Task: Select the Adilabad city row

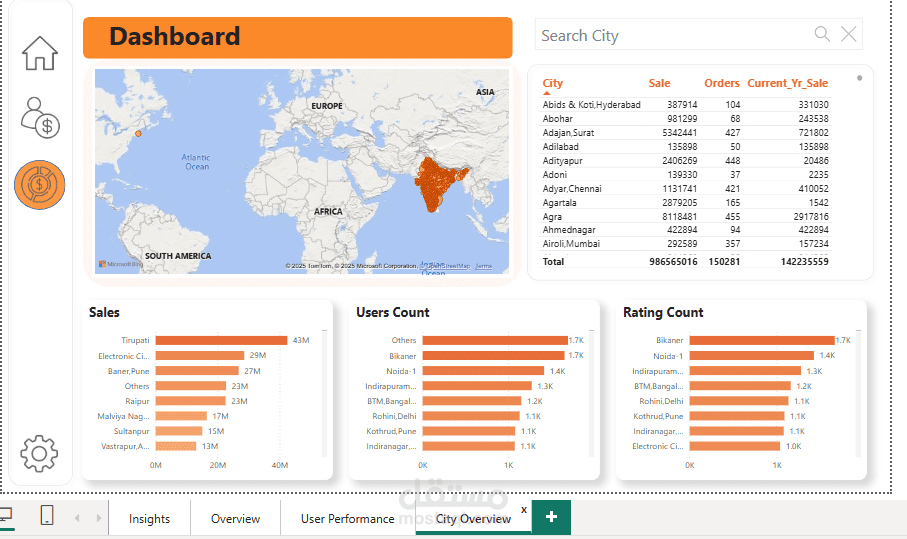Action: [685, 147]
